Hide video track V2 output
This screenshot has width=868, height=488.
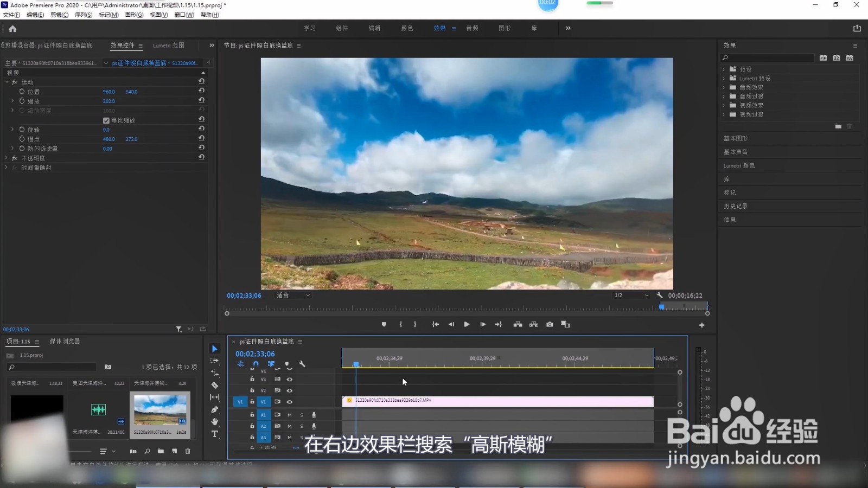(x=290, y=390)
